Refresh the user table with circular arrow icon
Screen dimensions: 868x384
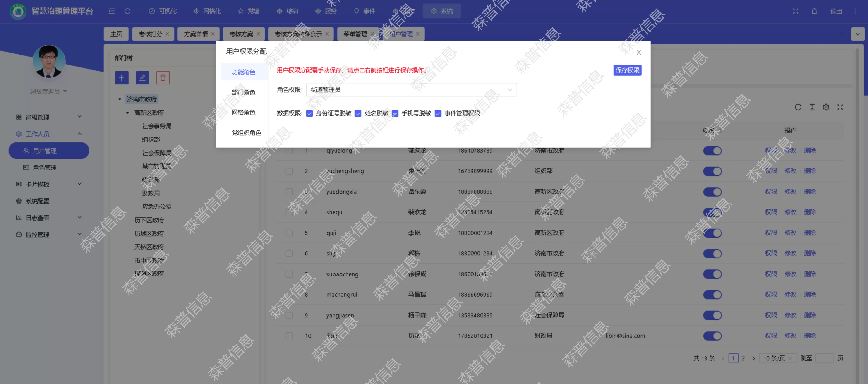(798, 107)
